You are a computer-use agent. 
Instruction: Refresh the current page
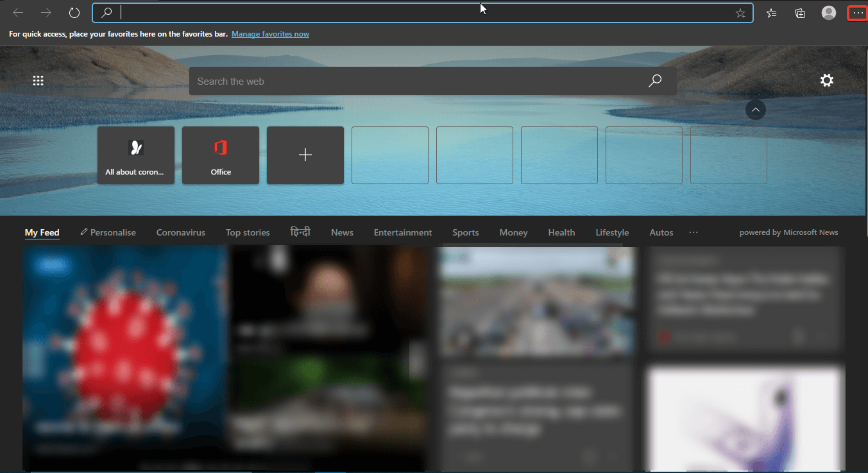coord(74,12)
